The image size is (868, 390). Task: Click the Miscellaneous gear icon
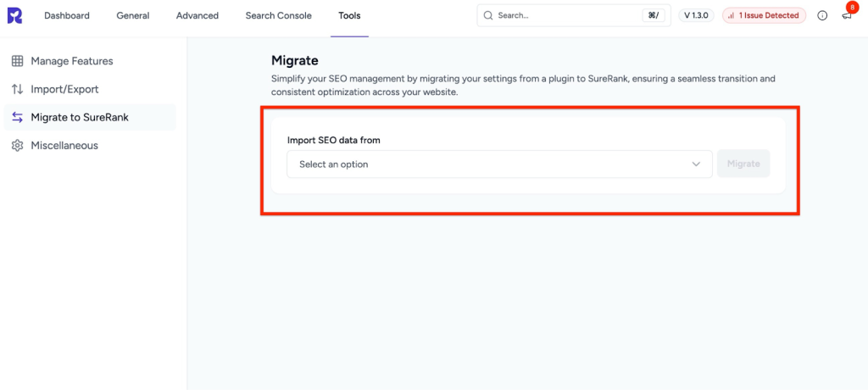coord(18,146)
